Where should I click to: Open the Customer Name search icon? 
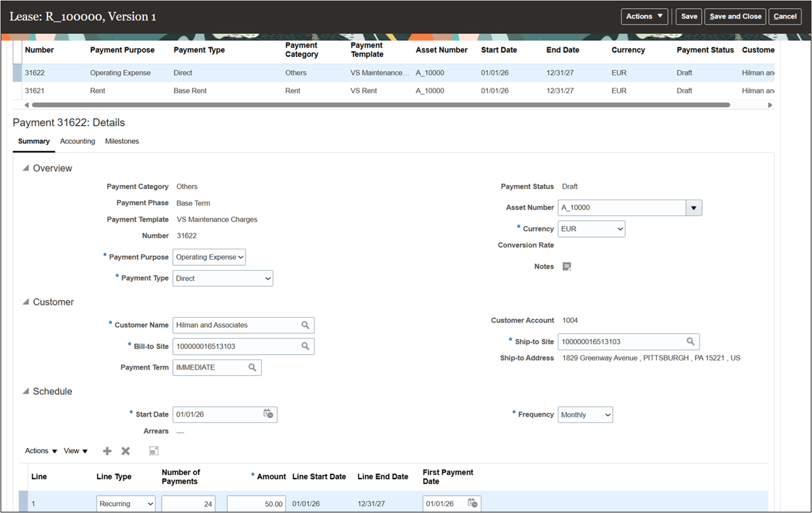click(305, 325)
